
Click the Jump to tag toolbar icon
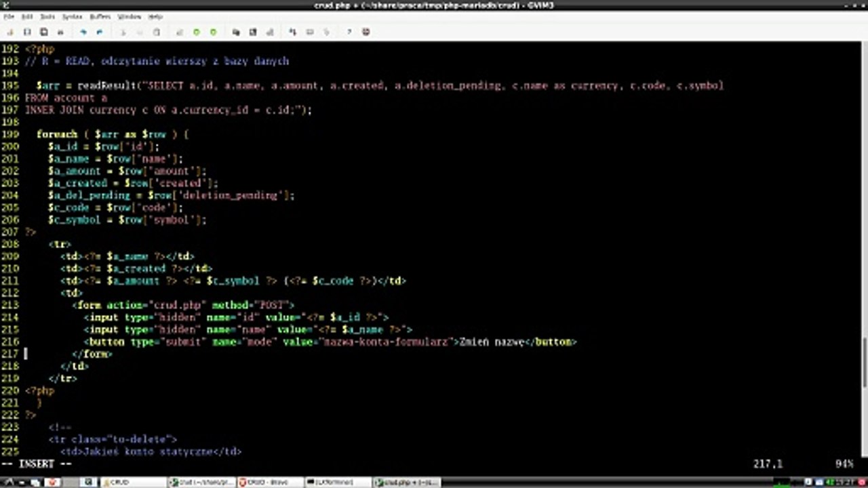coord(326,32)
